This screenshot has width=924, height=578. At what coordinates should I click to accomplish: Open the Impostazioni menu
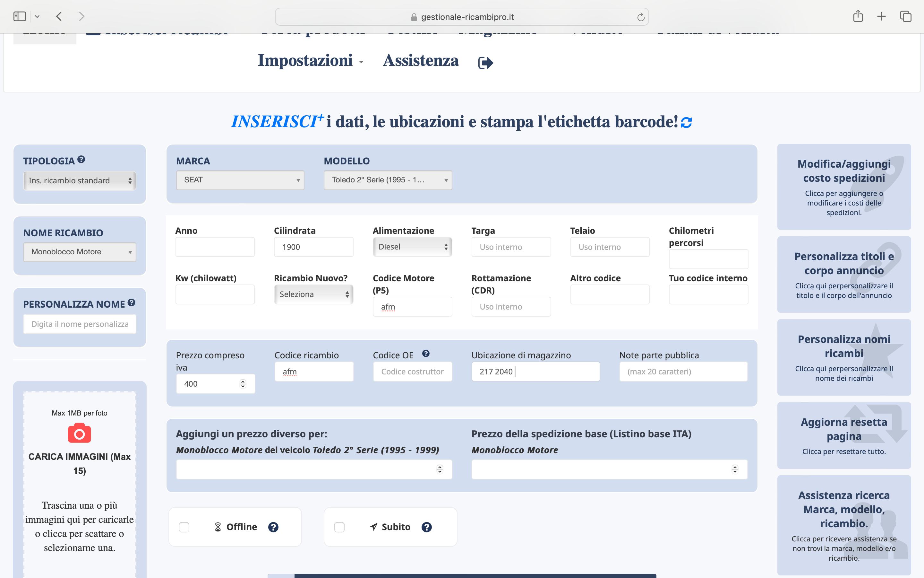(x=311, y=60)
